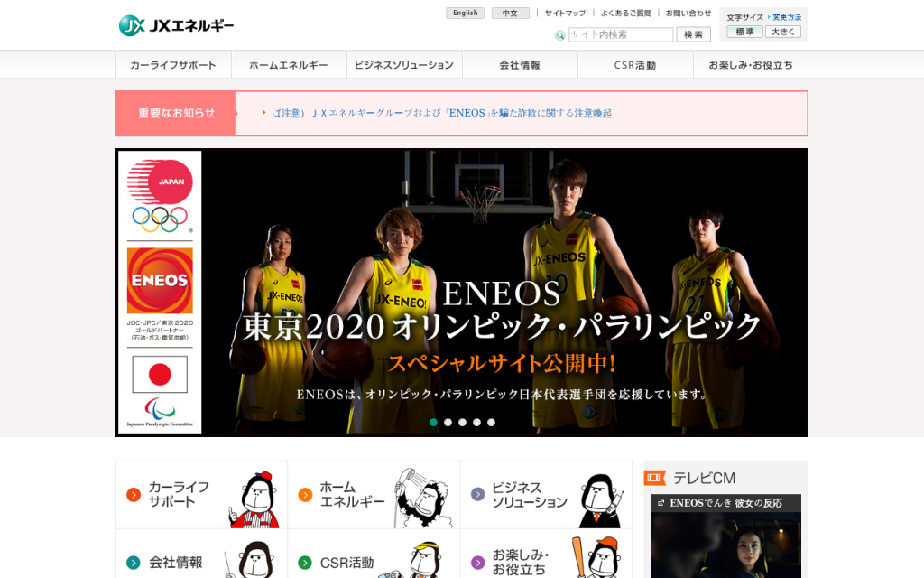Click the 文字サイズ label
The image size is (924, 578).
tap(744, 17)
